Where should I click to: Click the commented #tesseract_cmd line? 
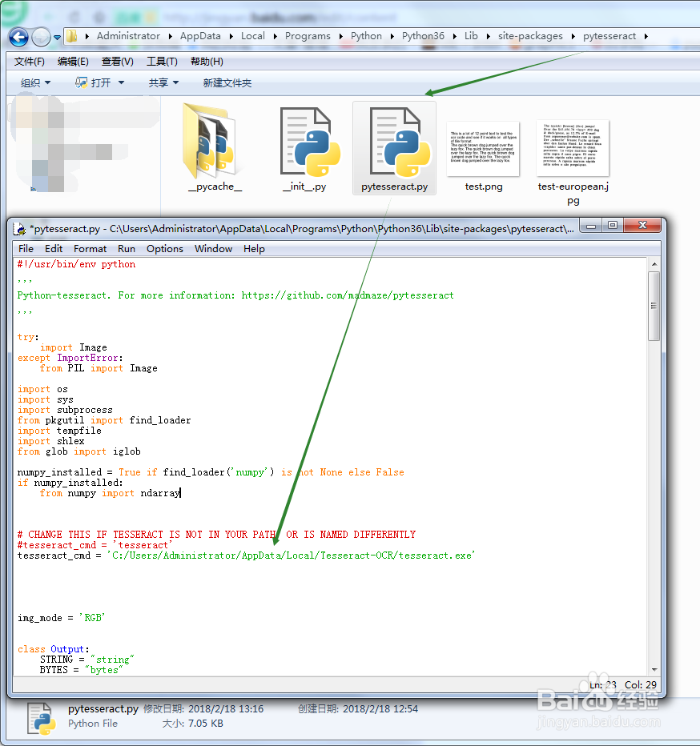coord(95,545)
